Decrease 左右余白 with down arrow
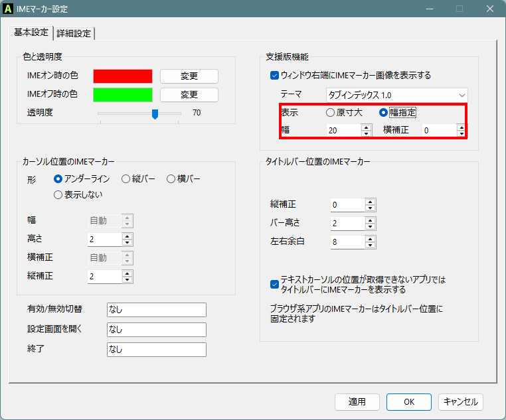Image resolution: width=506 pixels, height=420 pixels. [x=370, y=245]
